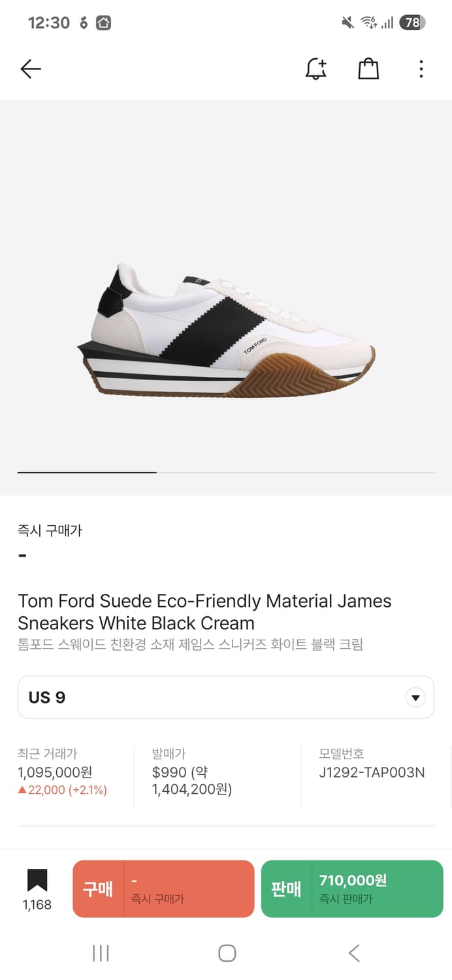This screenshot has width=452, height=980.
Task: Tap the image carousel progress bar
Action: (x=226, y=472)
